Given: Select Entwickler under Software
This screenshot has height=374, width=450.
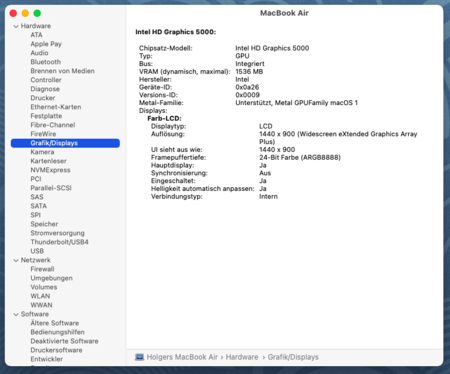Looking at the screenshot, I should pyautogui.click(x=47, y=359).
